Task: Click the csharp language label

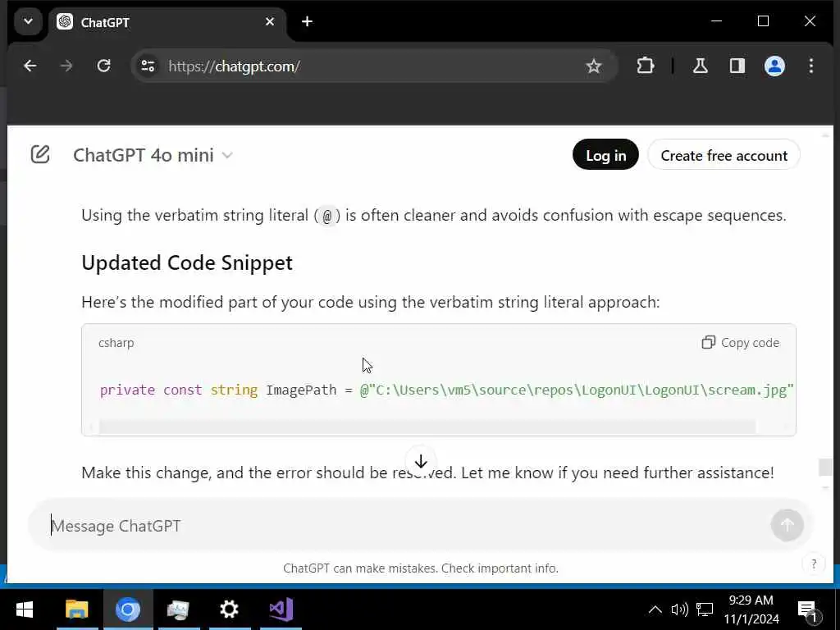Action: [x=116, y=343]
